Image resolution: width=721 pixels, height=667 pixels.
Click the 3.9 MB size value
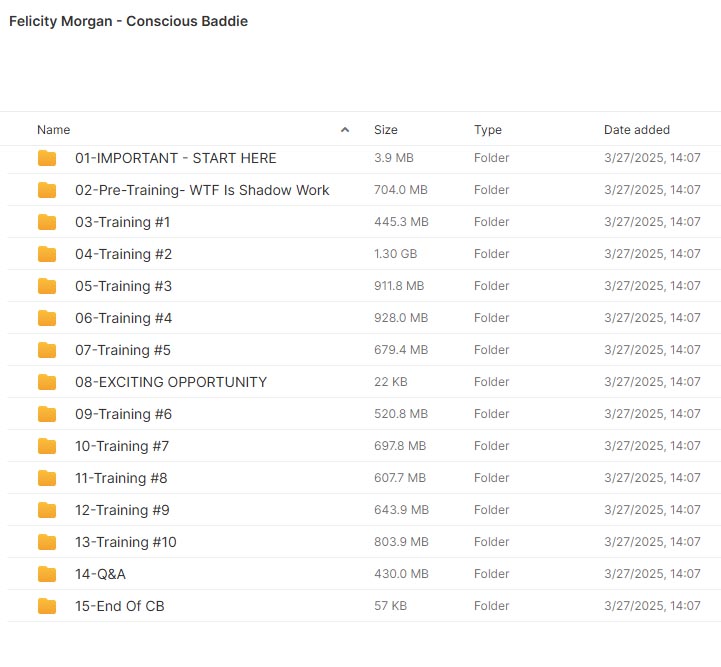(x=394, y=158)
